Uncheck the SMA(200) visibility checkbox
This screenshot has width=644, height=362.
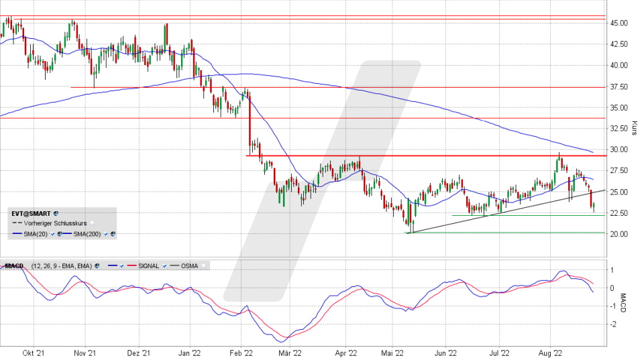[105, 234]
